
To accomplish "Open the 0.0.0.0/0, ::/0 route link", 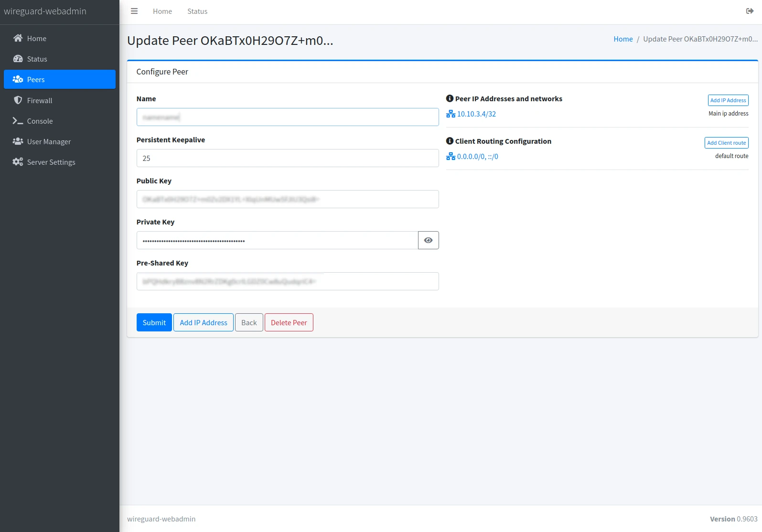I will pos(477,156).
